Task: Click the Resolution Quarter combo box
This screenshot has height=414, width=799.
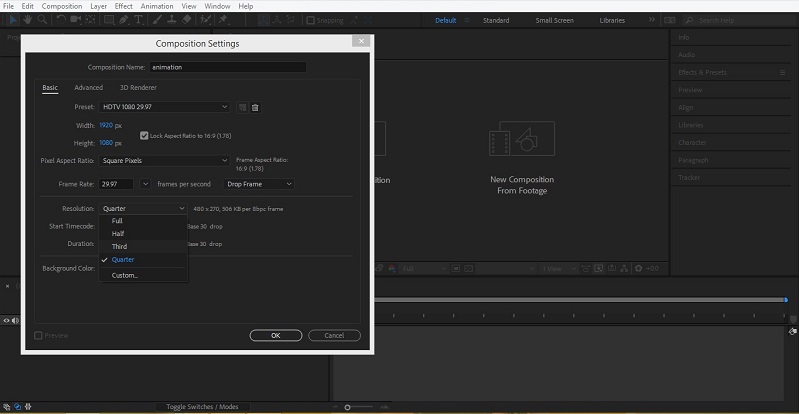Action: point(143,209)
